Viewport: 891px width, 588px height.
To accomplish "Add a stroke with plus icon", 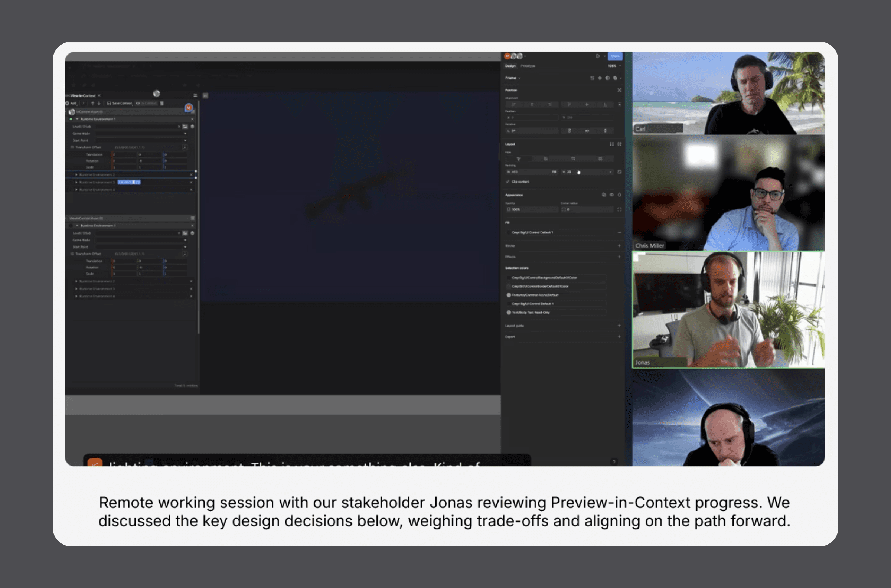I will pos(619,246).
